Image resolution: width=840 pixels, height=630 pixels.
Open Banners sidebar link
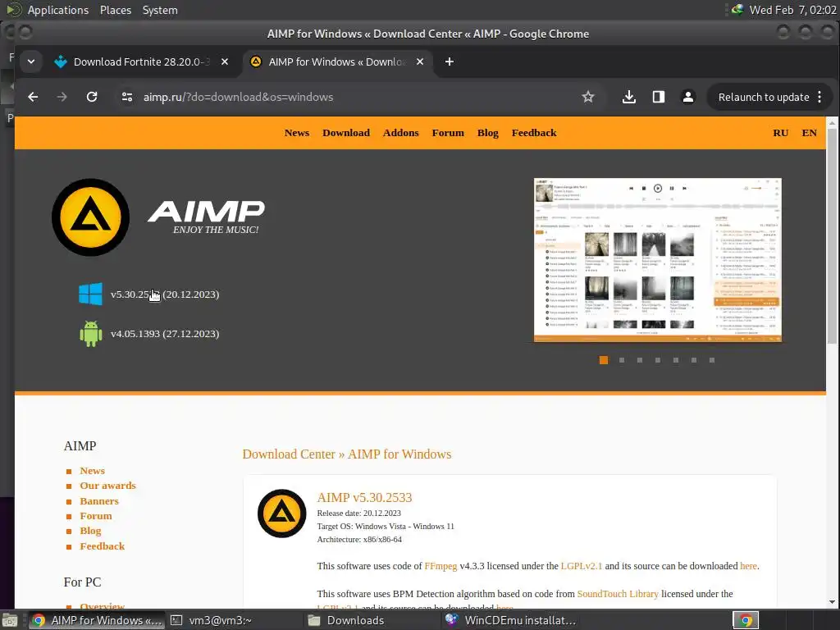99,501
